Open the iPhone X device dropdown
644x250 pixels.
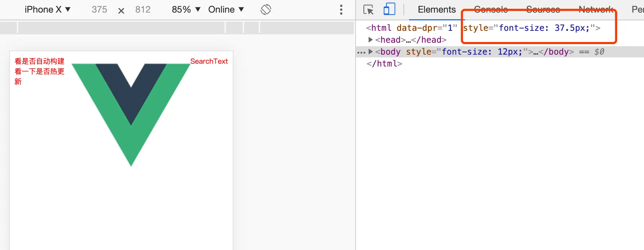(48, 9)
